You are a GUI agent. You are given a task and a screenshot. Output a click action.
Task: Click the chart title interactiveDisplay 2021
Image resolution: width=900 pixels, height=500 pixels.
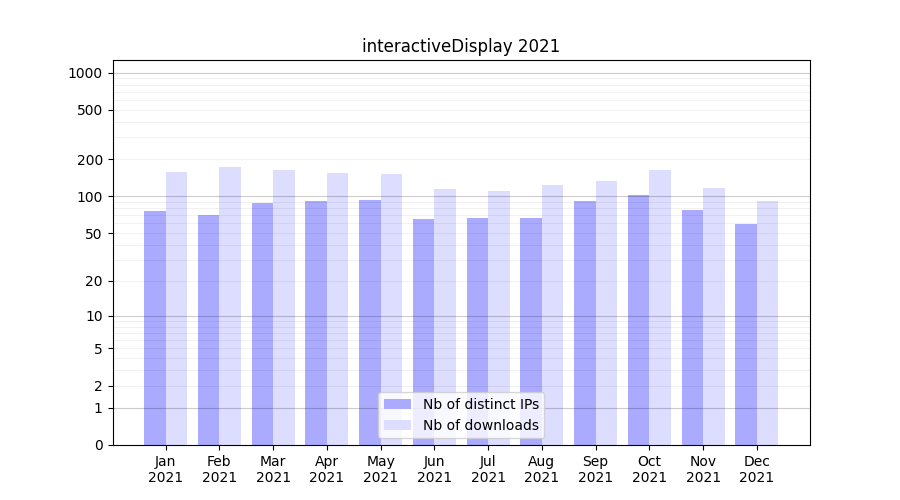pyautogui.click(x=461, y=46)
